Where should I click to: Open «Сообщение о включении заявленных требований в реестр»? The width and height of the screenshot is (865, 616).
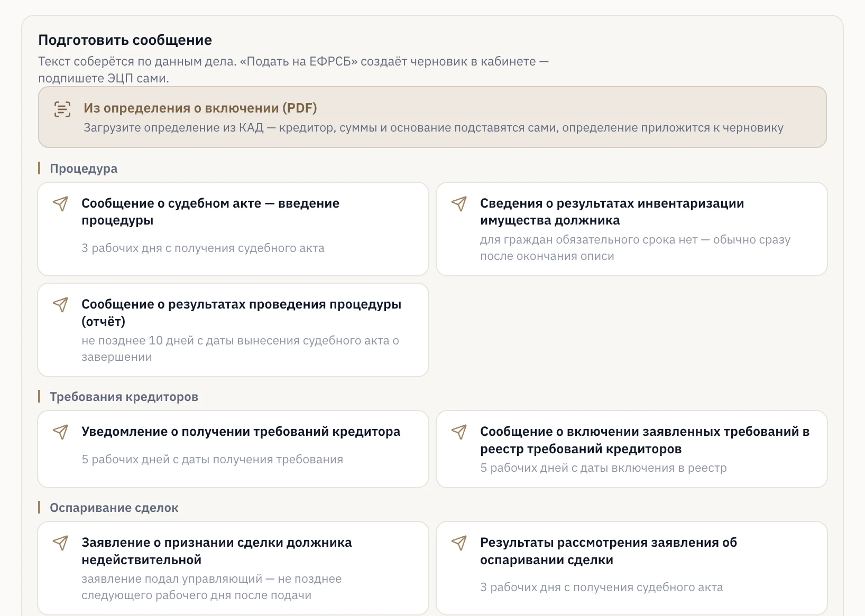[x=632, y=449]
